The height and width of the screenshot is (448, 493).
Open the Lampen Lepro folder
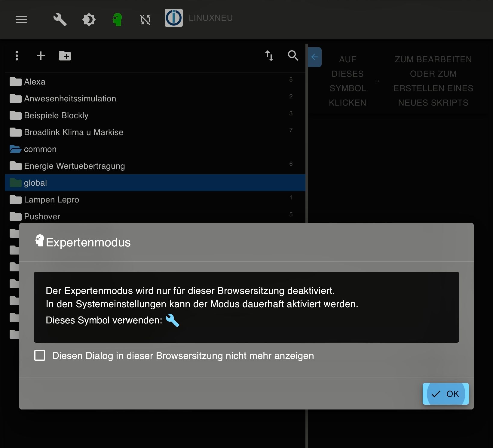[155, 199]
